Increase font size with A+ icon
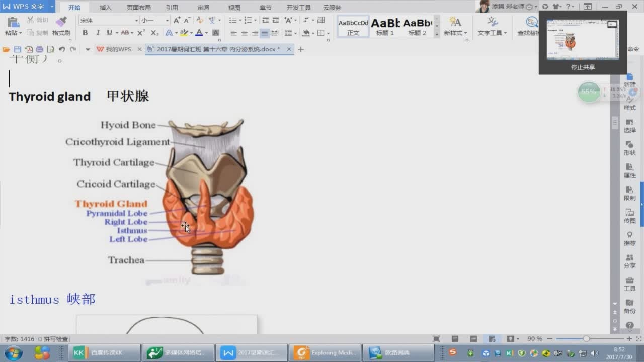This screenshot has height=362, width=644. (177, 20)
